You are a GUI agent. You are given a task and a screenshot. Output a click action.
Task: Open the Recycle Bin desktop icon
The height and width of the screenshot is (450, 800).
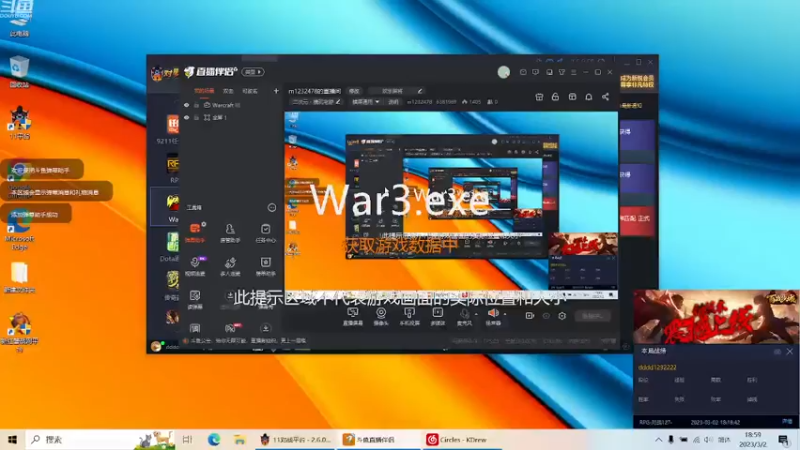click(19, 72)
